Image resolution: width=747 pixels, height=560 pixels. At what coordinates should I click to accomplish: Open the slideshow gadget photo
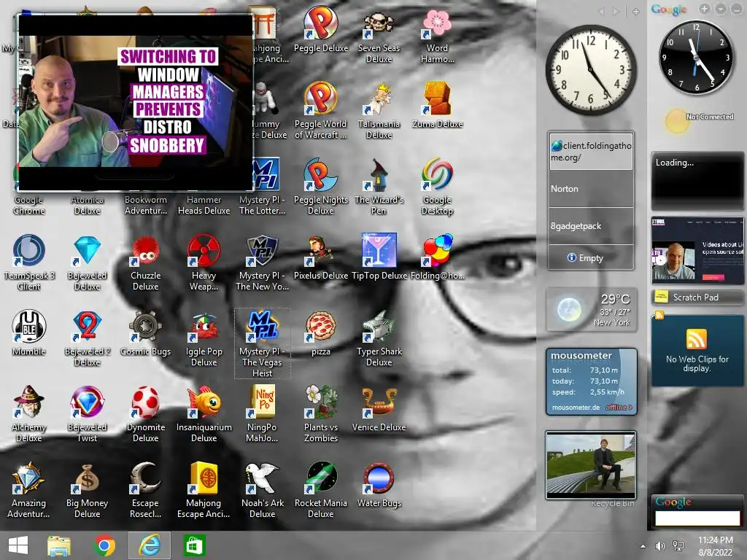[x=591, y=464]
